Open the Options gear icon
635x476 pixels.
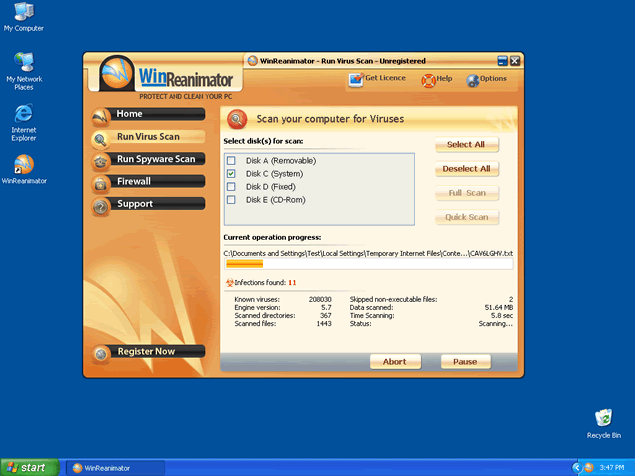click(472, 79)
